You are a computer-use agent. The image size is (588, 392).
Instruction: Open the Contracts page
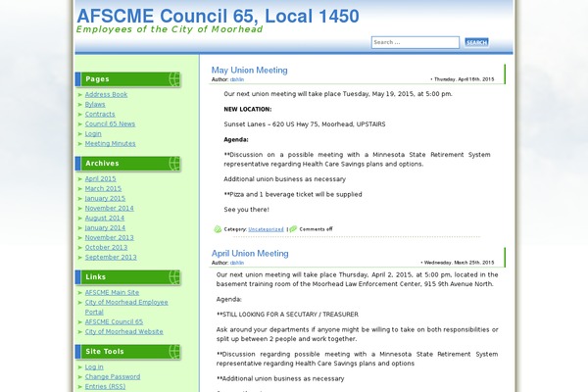coord(100,114)
